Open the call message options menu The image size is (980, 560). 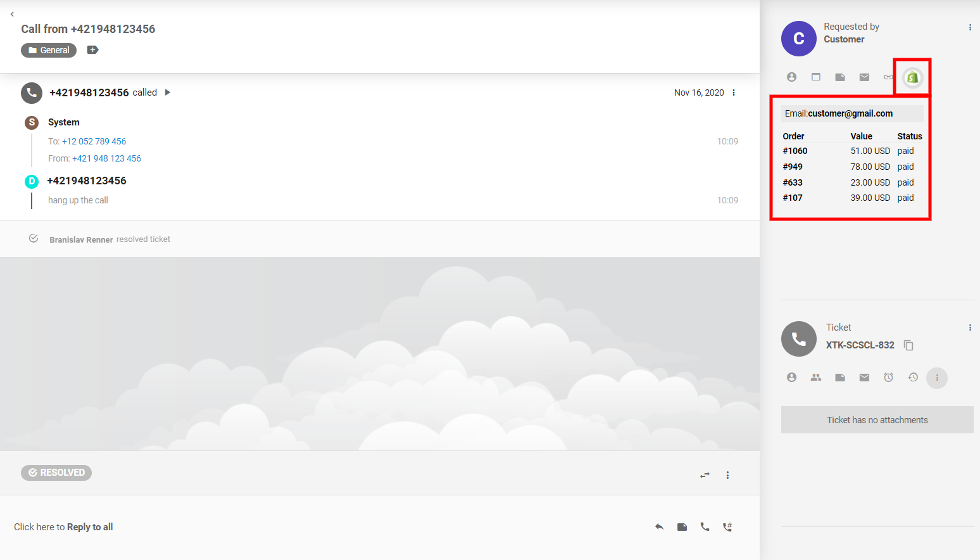click(x=734, y=92)
